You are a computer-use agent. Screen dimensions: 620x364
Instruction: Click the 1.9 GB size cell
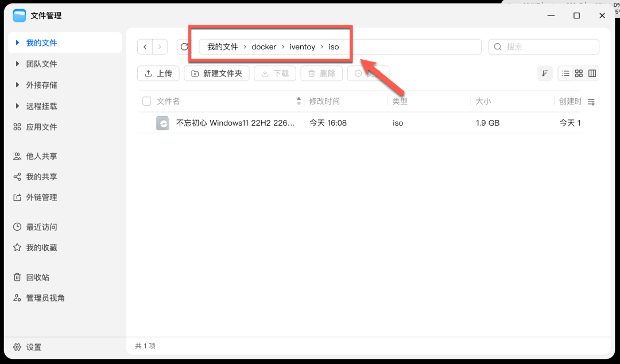coord(487,123)
